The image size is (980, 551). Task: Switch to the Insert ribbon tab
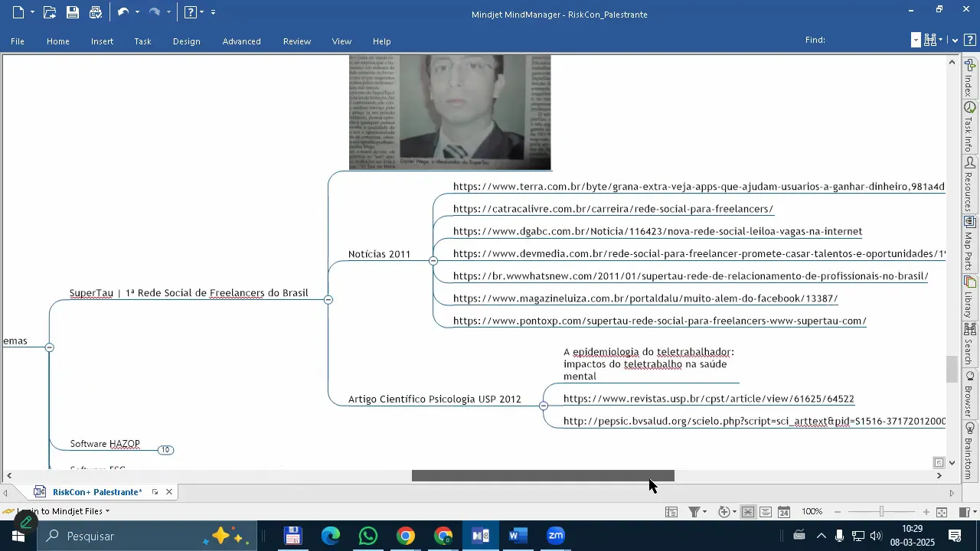coord(103,41)
